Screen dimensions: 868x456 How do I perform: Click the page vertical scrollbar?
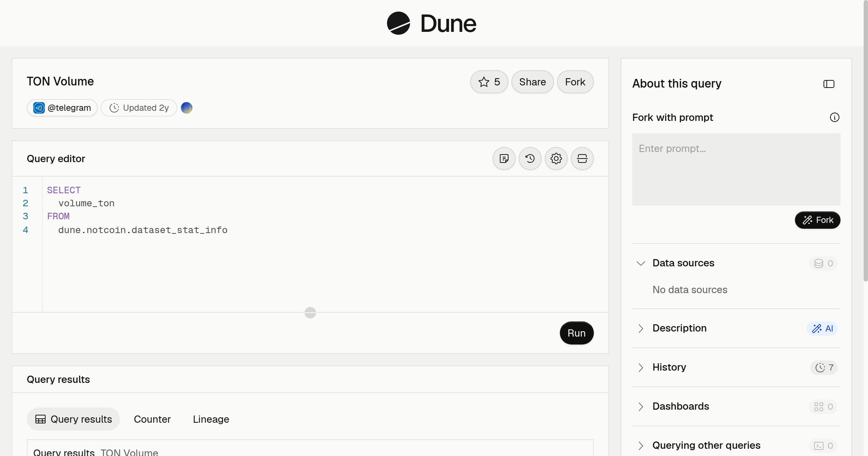coord(865,141)
